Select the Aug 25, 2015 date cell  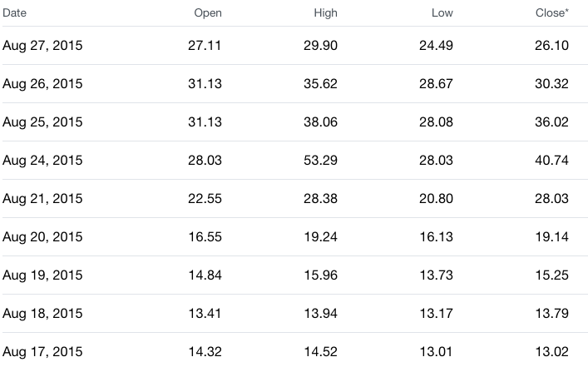point(42,122)
